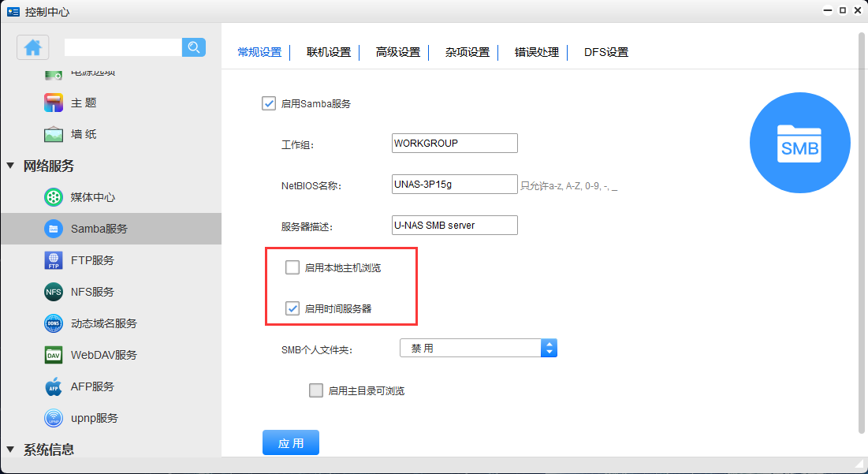Open the FTP服务 icon
This screenshot has height=474, width=868.
tap(54, 260)
